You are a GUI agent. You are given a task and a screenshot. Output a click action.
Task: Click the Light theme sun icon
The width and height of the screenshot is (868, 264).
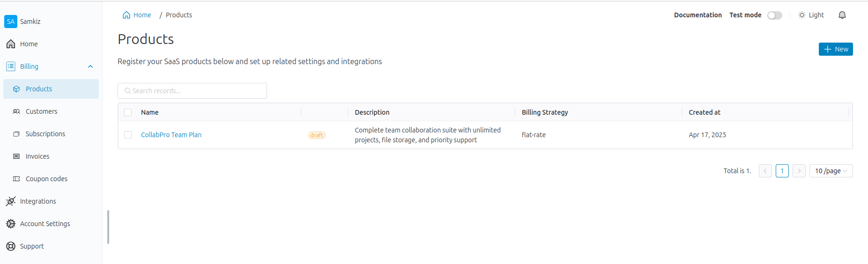pyautogui.click(x=802, y=15)
